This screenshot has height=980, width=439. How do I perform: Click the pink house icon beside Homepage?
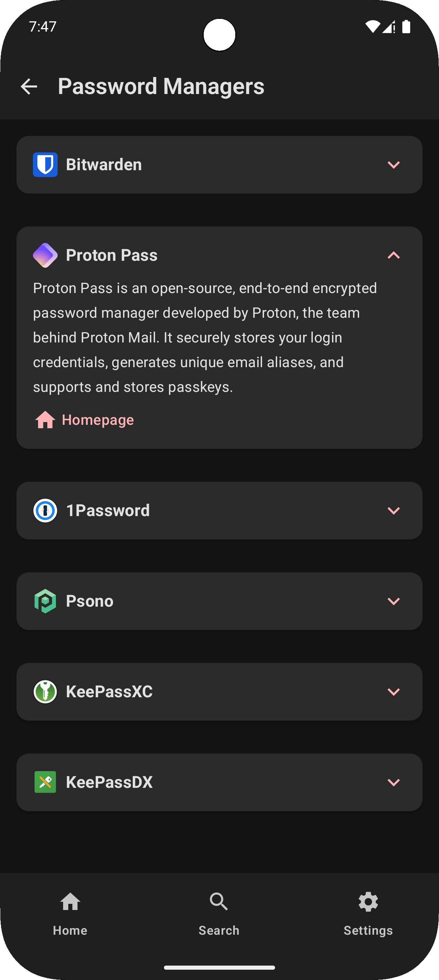point(45,420)
